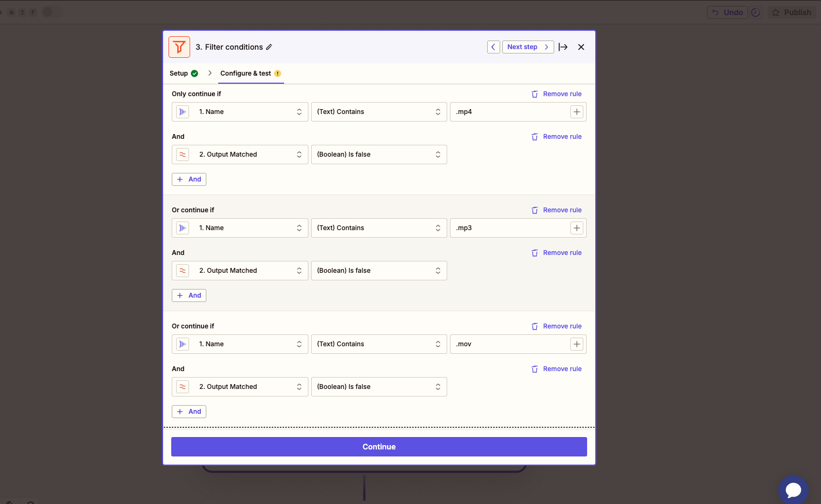The width and height of the screenshot is (821, 504).
Task: Open Output Matched dropdown in first group
Action: coord(240,154)
